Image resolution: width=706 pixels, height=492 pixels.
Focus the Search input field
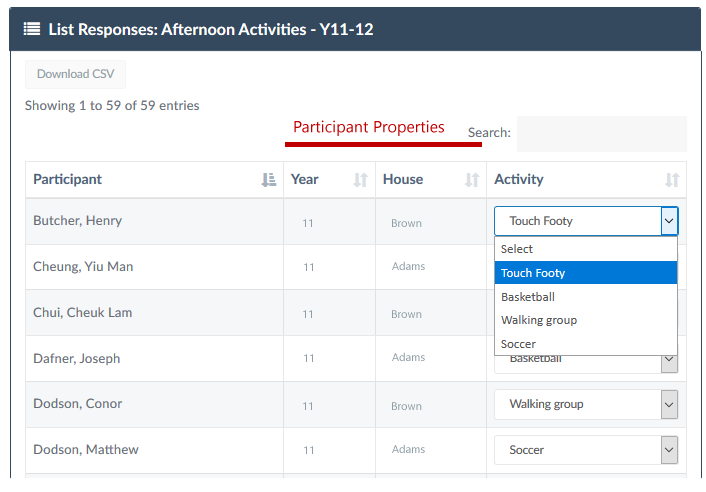[602, 134]
